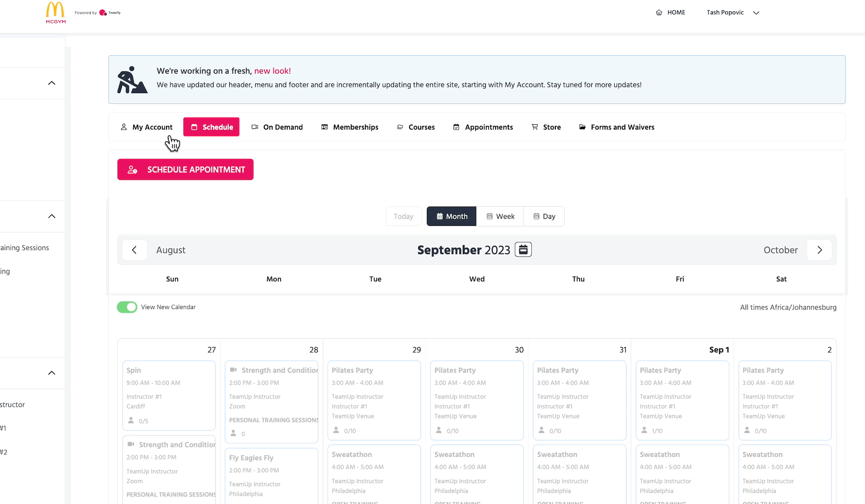Switch calendar to Week view
Viewport: 865px width, 504px height.
coord(500,216)
